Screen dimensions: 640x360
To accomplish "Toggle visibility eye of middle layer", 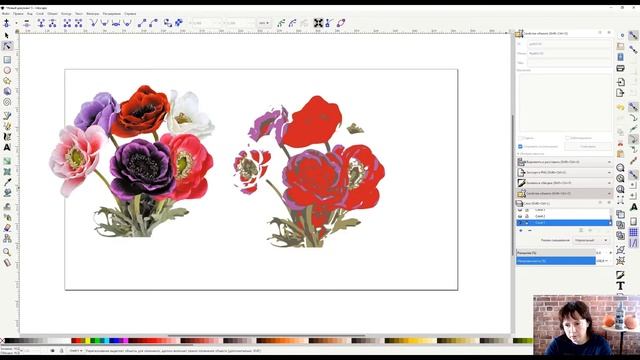I will coord(520,216).
